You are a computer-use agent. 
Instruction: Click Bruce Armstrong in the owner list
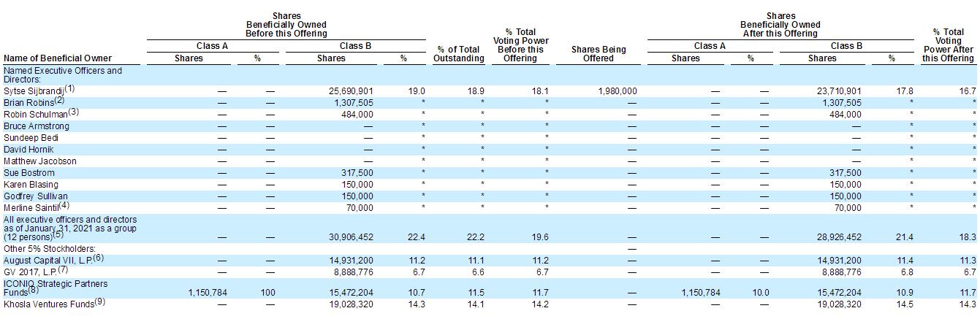[35, 126]
